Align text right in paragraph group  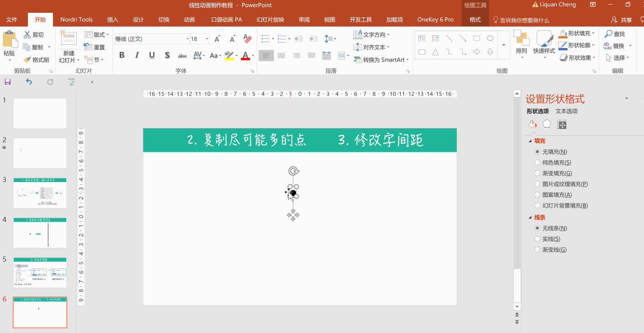(296, 55)
